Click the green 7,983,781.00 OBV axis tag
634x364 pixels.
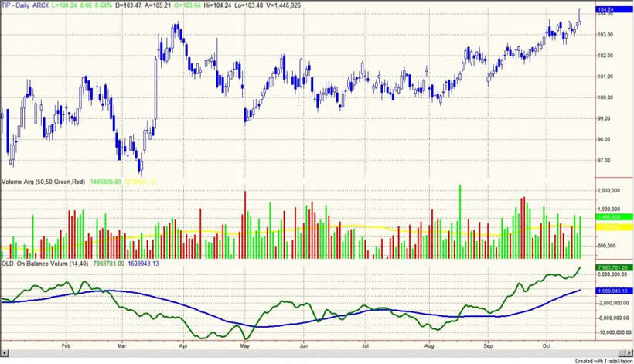(614, 268)
